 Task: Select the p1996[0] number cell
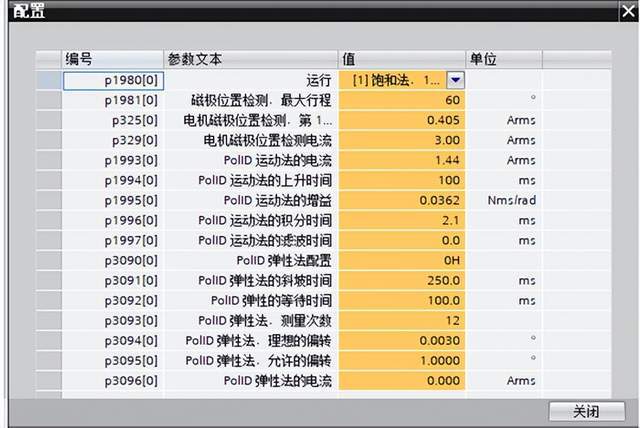[113, 220]
